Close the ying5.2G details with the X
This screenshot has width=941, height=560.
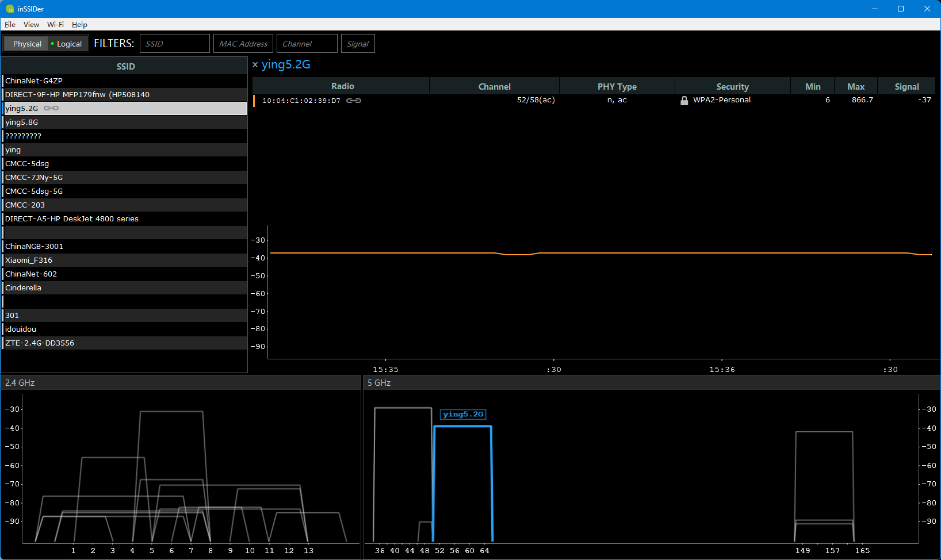point(255,65)
